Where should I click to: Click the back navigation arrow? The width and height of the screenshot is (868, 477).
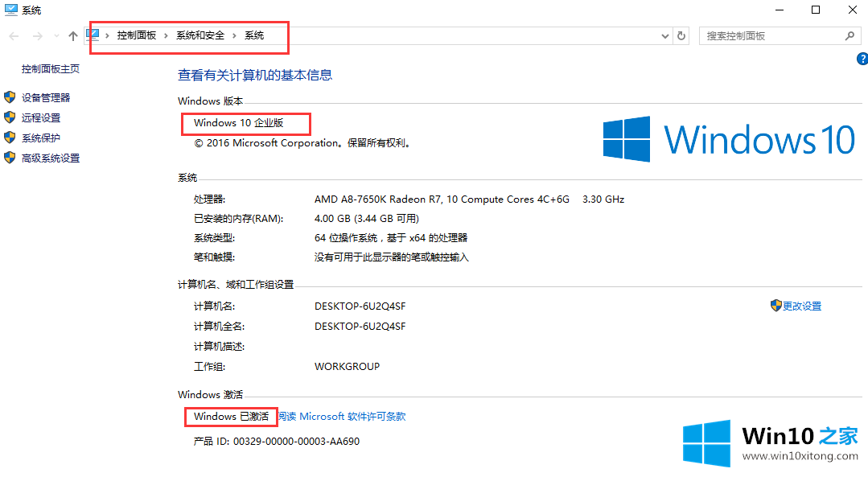tap(14, 36)
